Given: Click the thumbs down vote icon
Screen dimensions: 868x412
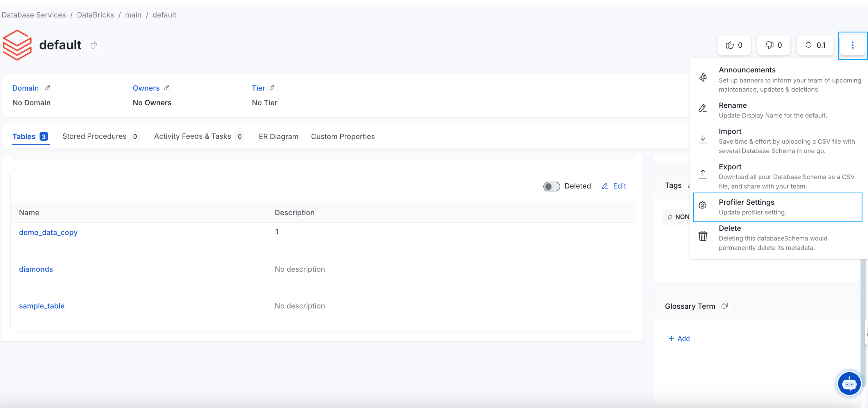Looking at the screenshot, I should pos(769,45).
